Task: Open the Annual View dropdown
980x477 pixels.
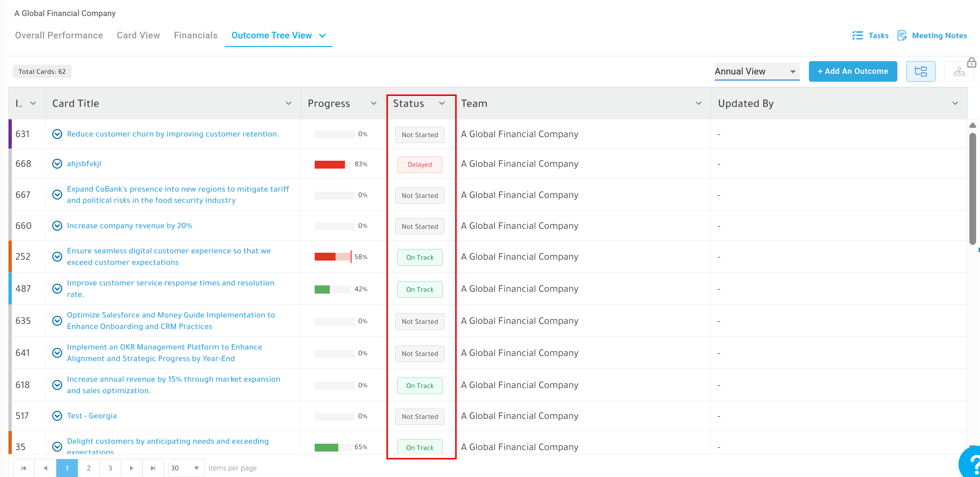Action: [x=757, y=71]
